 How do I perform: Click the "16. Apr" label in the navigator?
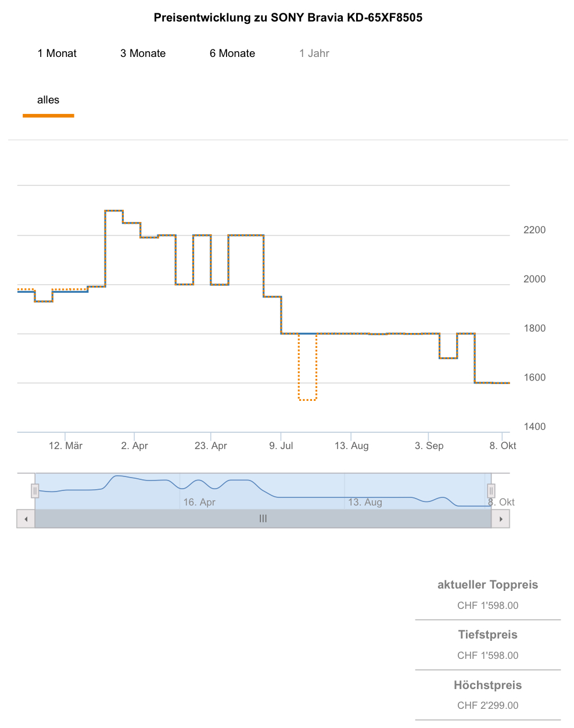pyautogui.click(x=199, y=502)
